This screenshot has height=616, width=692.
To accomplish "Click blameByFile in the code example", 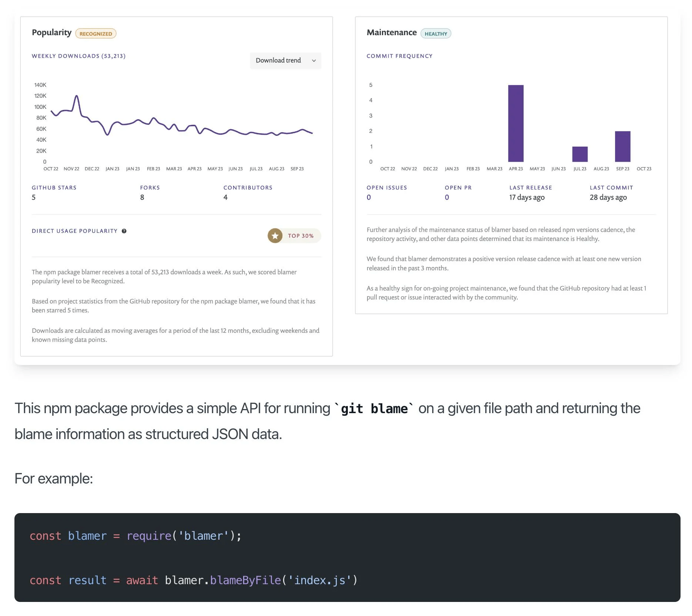I will tap(245, 580).
